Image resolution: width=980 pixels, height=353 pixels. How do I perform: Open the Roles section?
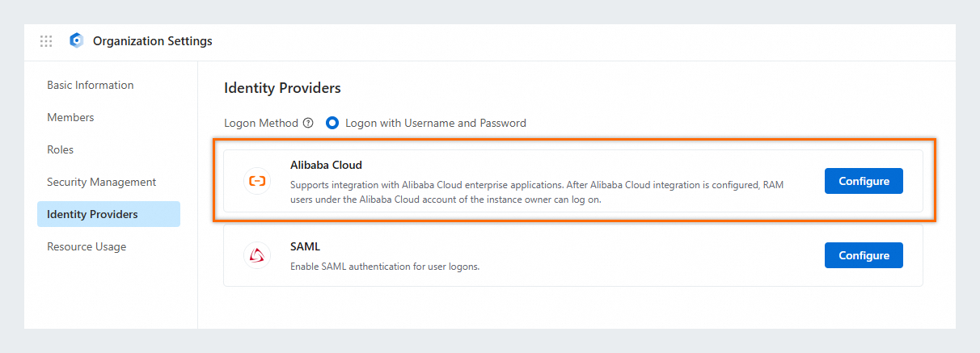click(x=61, y=149)
